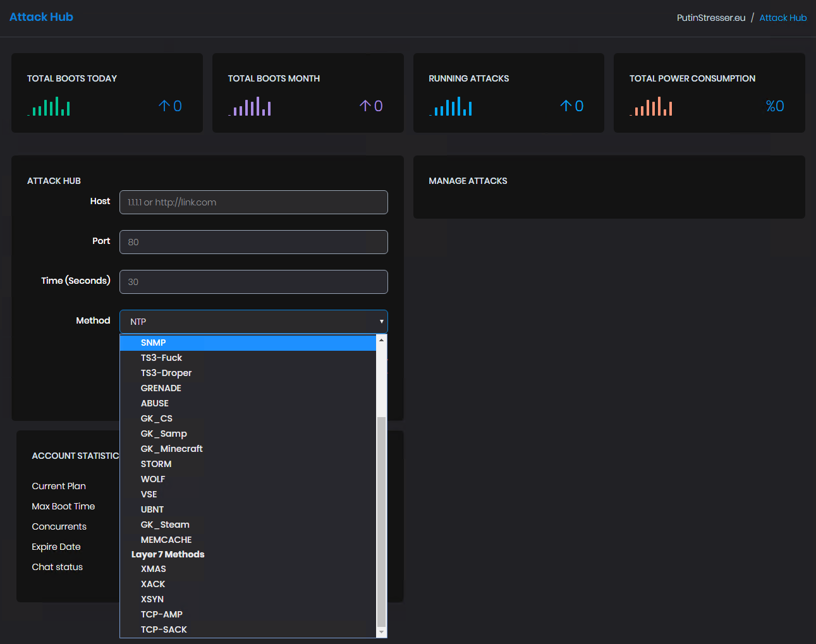This screenshot has height=644, width=816.
Task: Click the up arrow counter in Total Boots Today
Action: point(170,106)
